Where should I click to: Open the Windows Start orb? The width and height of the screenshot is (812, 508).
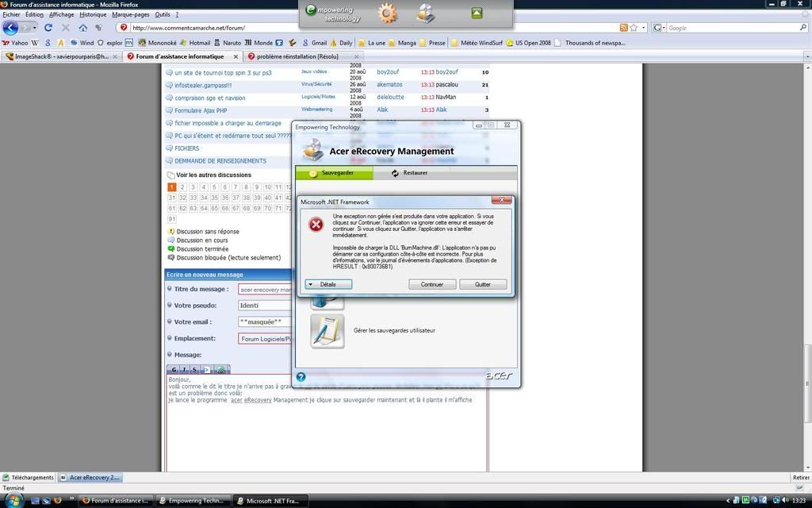tap(14, 500)
